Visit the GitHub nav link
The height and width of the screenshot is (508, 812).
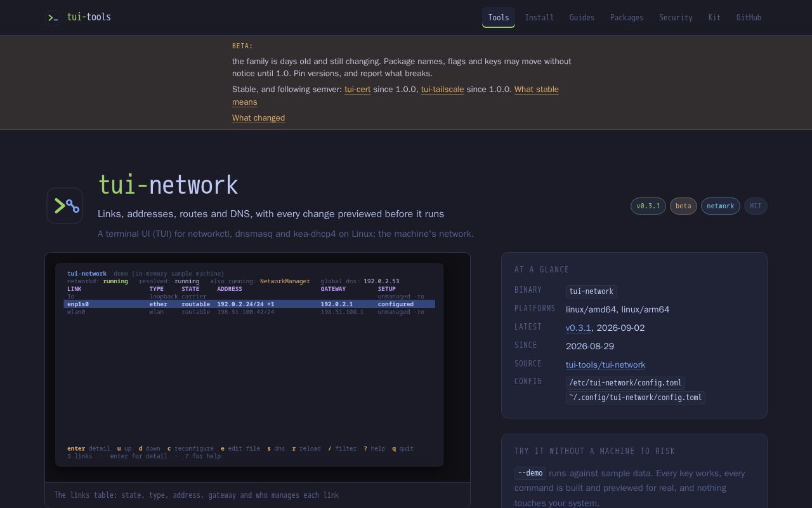click(x=749, y=18)
